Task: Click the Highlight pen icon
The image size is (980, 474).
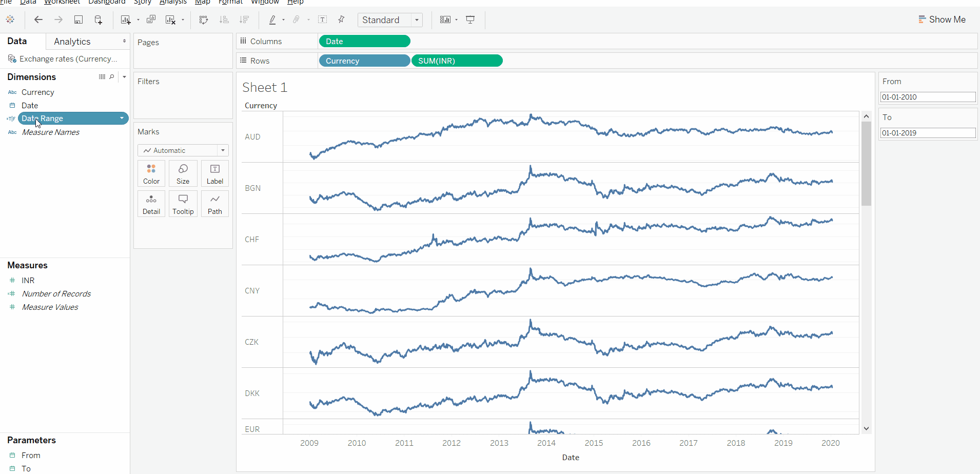Action: pos(272,19)
